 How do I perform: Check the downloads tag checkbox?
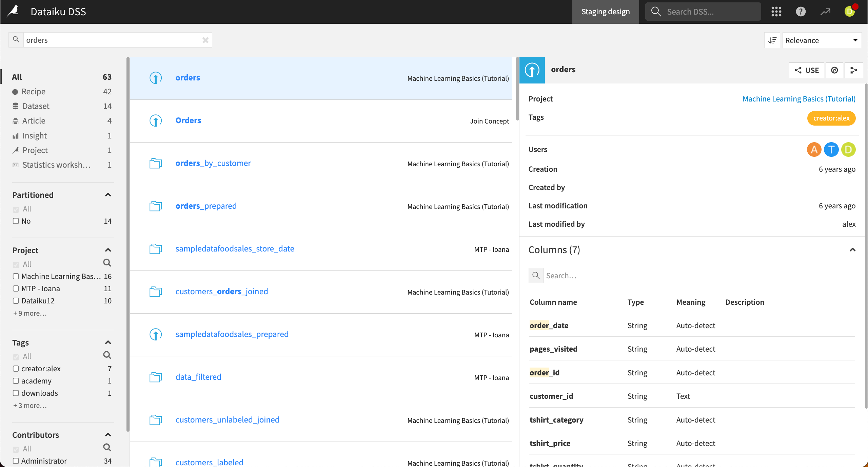(16, 393)
